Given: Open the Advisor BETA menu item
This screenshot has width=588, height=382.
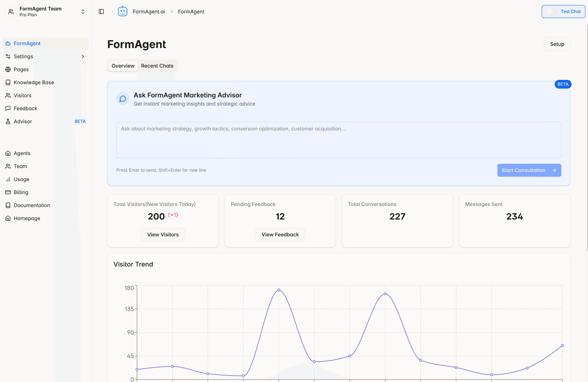Looking at the screenshot, I should (x=46, y=121).
